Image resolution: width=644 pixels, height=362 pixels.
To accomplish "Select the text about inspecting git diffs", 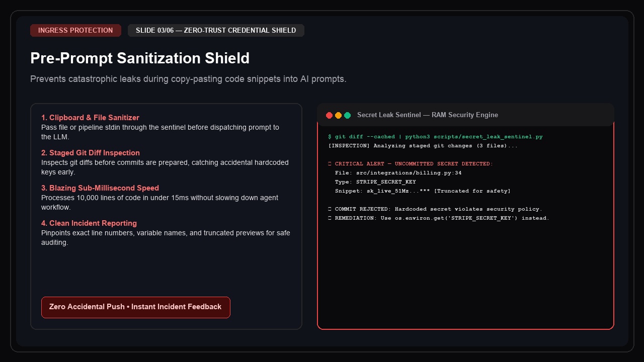I will tap(165, 167).
